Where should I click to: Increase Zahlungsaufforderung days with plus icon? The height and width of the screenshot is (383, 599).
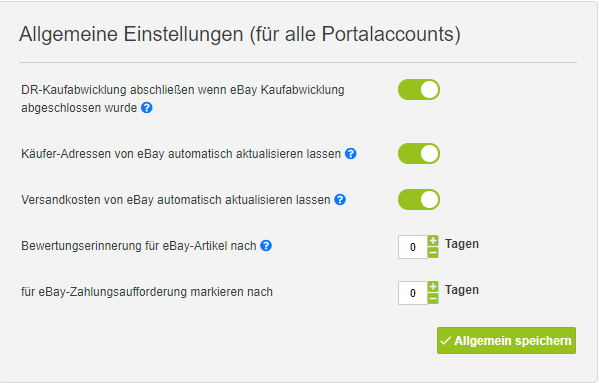tap(433, 287)
